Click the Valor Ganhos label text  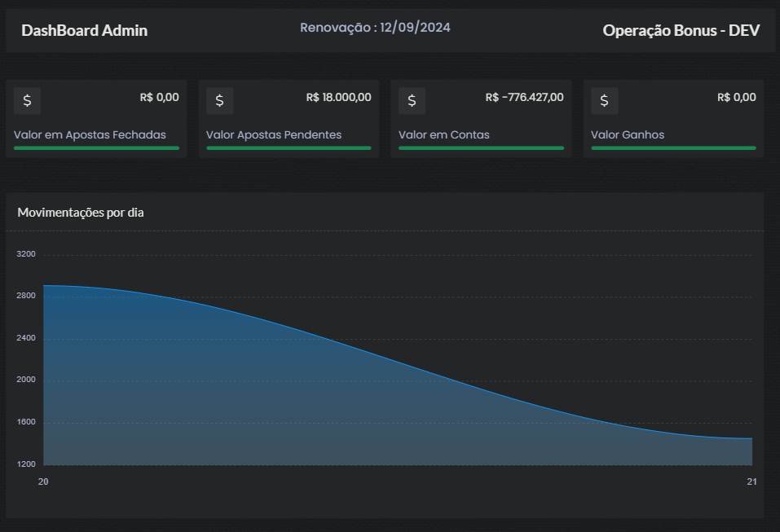click(x=627, y=134)
